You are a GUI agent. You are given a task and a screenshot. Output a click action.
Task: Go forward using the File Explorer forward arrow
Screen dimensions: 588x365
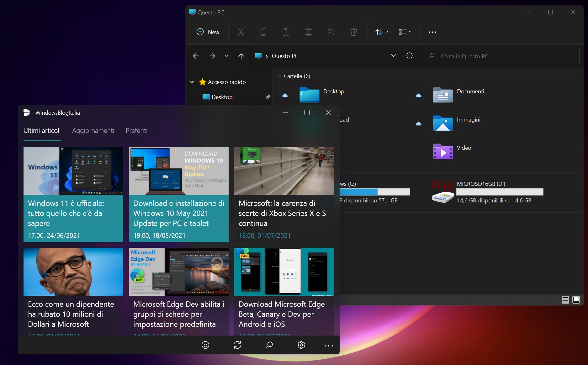point(212,56)
